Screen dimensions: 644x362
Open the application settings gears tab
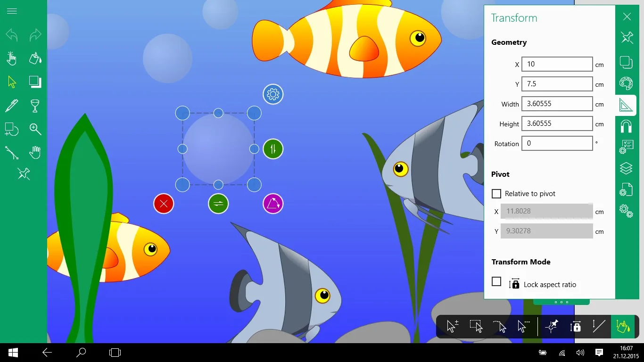[x=626, y=211]
